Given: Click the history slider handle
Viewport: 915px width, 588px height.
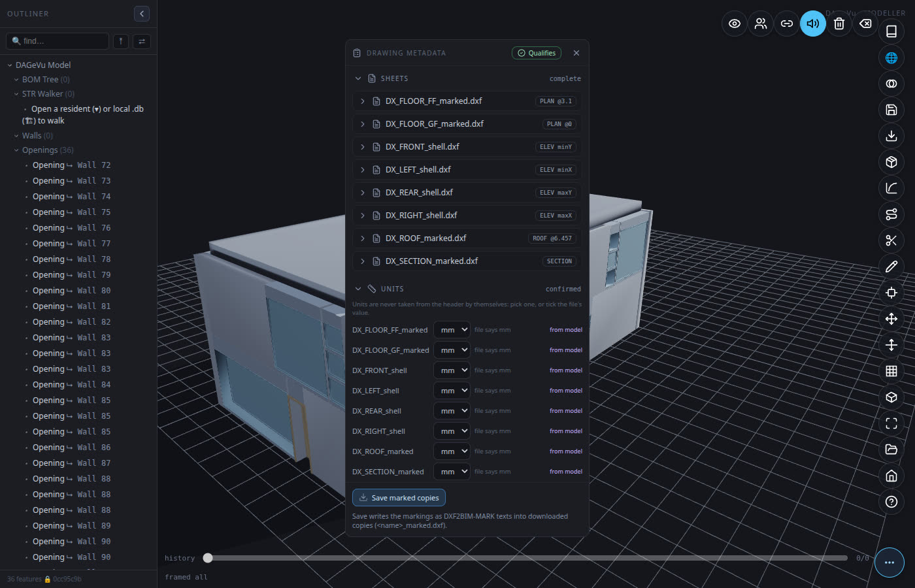Looking at the screenshot, I should click(208, 558).
